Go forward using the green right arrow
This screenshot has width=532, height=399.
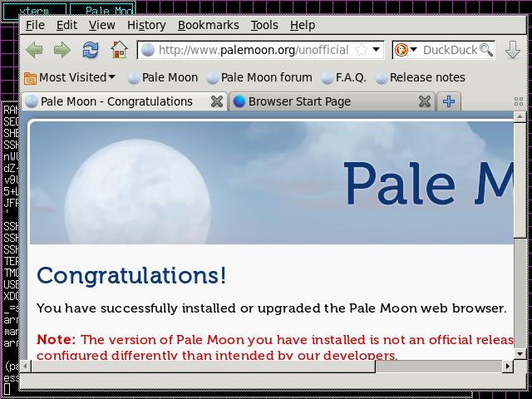tap(62, 50)
